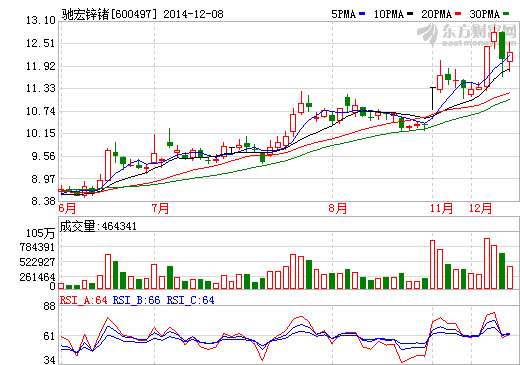The image size is (520, 365).
Task: Click the 20PMA legend label
Action: pyautogui.click(x=436, y=14)
